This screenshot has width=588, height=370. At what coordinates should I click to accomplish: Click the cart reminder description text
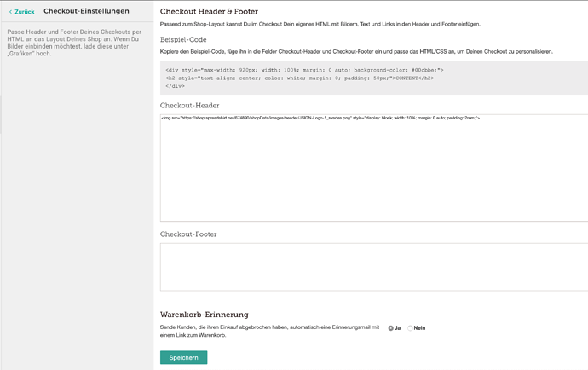[x=269, y=332]
